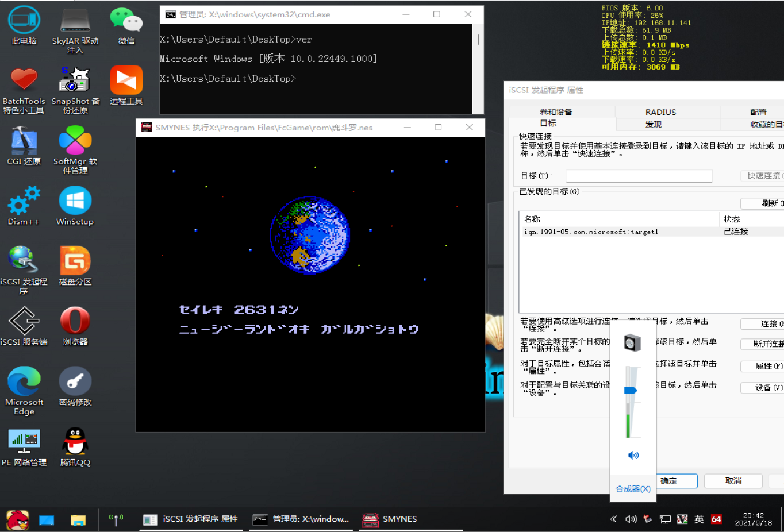This screenshot has height=532, width=784.
Task: Confirm dialog with 确定 button
Action: (x=677, y=481)
